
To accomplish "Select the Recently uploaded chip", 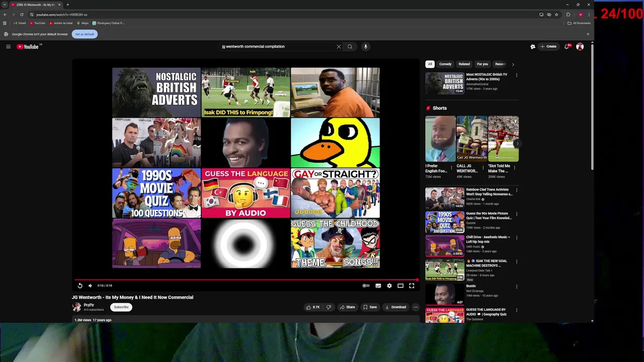I will 500,64.
